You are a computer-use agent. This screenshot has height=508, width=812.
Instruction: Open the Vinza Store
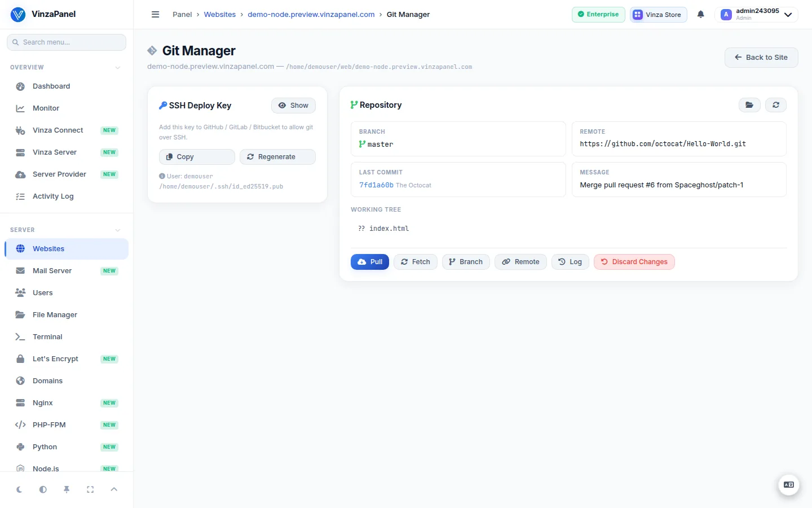(x=658, y=15)
